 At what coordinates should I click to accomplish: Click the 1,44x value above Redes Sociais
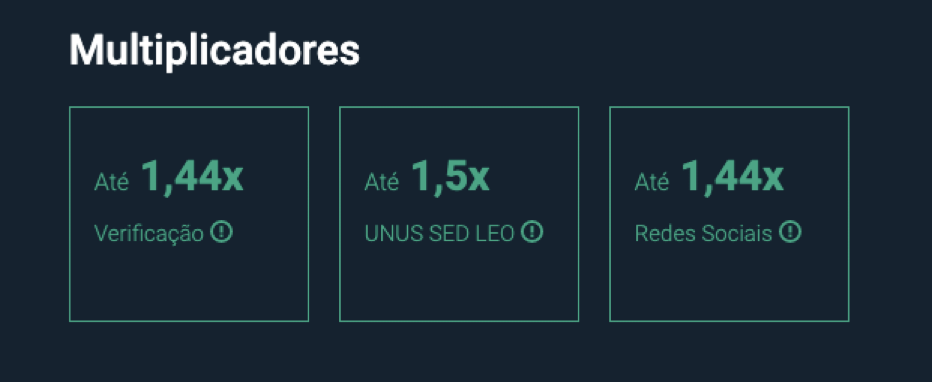click(x=732, y=176)
